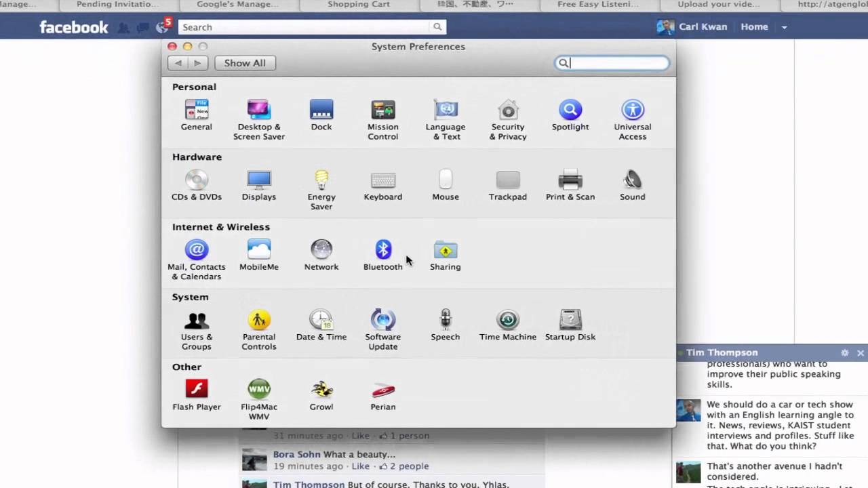
Task: Open Software Update preferences
Action: (383, 329)
